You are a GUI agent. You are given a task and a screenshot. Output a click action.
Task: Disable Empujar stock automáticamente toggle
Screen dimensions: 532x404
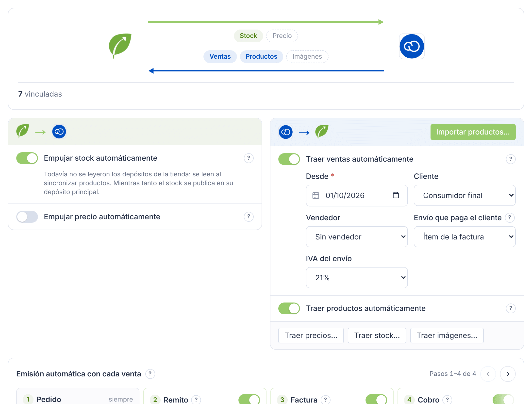(x=27, y=158)
